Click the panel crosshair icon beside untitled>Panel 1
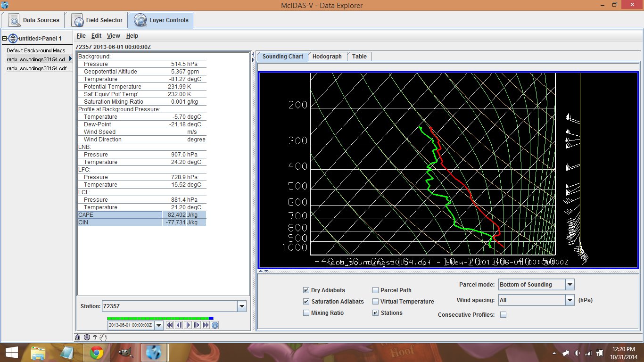The image size is (644, 362). (13, 38)
